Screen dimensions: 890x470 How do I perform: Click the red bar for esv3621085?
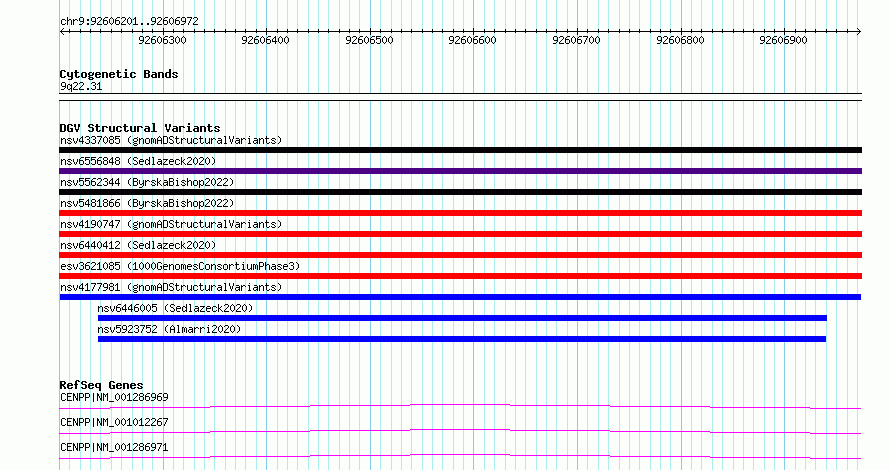click(x=460, y=276)
